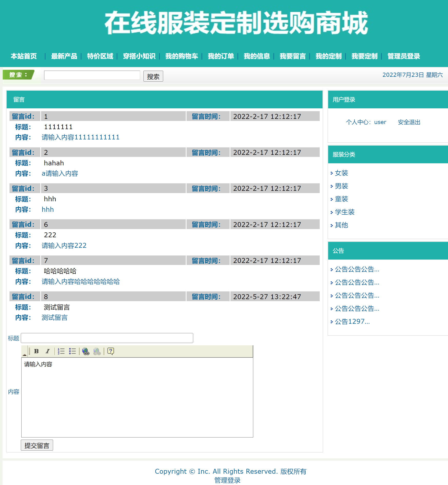Screen dimensions: 448x485
Task: Apply bold formatting in the message editor
Action: (x=36, y=351)
